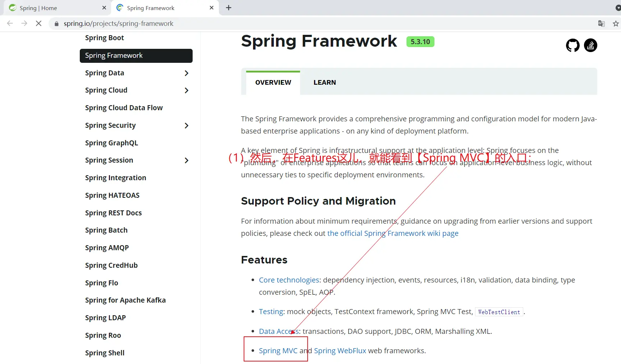Open Spring Session project page
This screenshot has width=621, height=364.
[x=109, y=160]
